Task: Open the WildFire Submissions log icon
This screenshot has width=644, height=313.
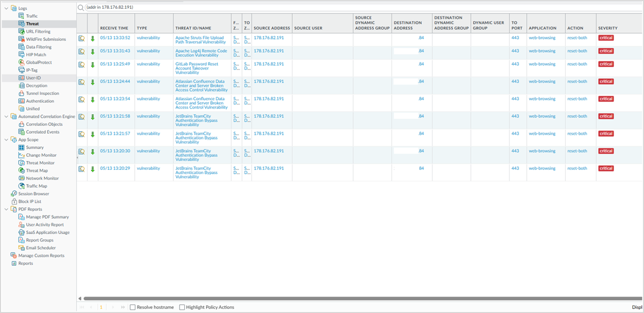Action: click(22, 39)
